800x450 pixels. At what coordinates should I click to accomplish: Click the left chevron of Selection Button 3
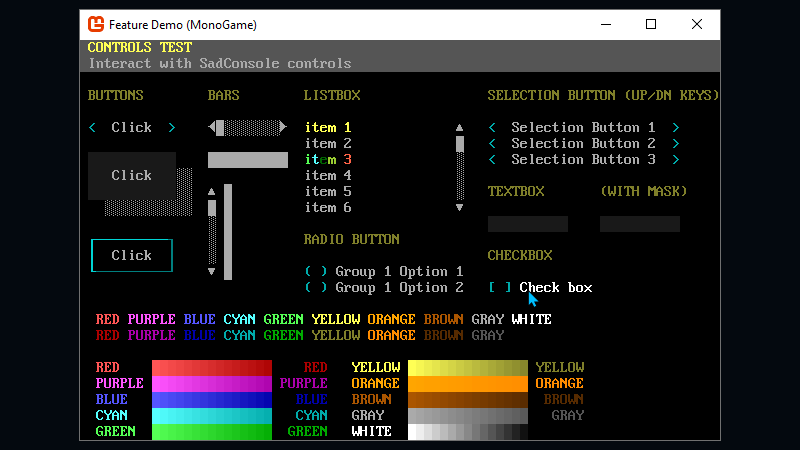tap(492, 160)
